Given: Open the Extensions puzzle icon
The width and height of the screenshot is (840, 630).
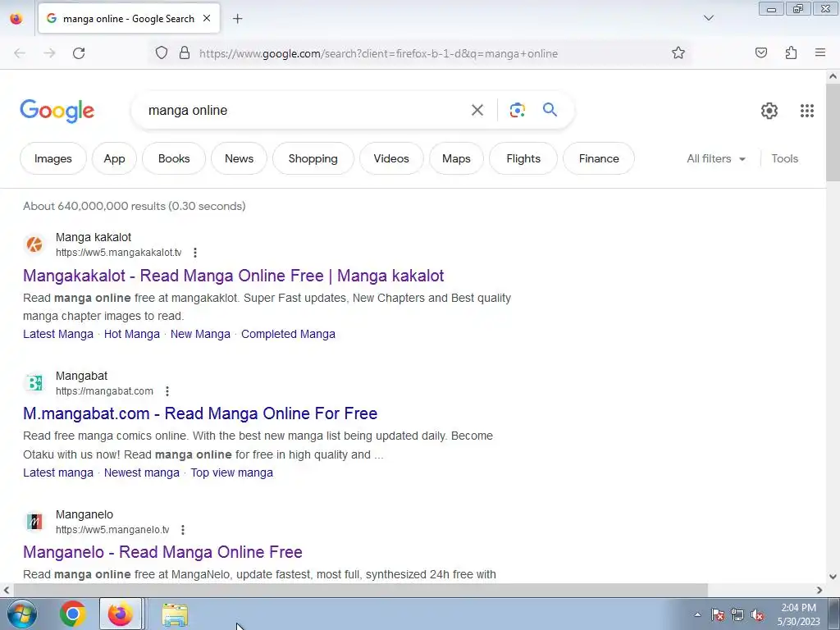Looking at the screenshot, I should tap(791, 53).
